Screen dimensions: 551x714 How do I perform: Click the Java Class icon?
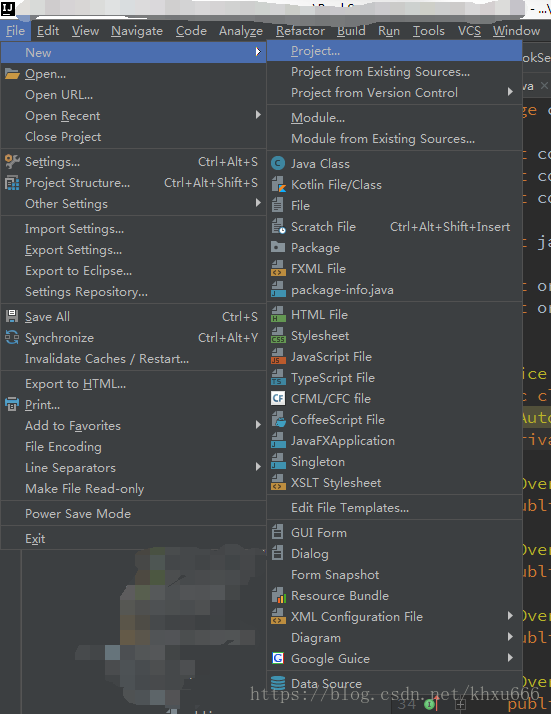(x=278, y=163)
